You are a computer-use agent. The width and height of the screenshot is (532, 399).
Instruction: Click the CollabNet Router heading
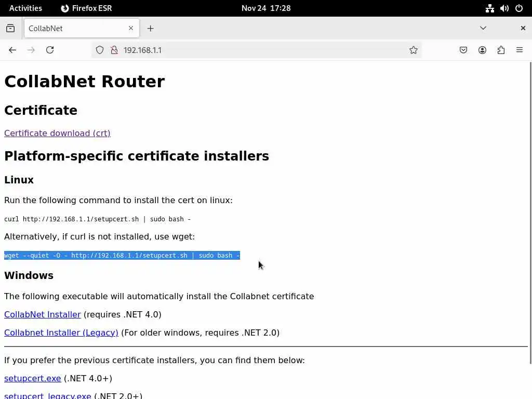pos(85,82)
